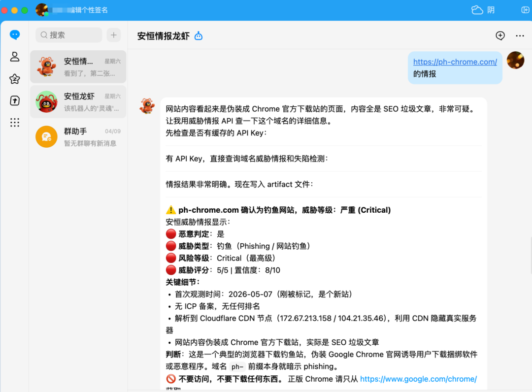Open the star-shaped space icon in sidebar
This screenshot has width=532, height=392.
(x=15, y=79)
